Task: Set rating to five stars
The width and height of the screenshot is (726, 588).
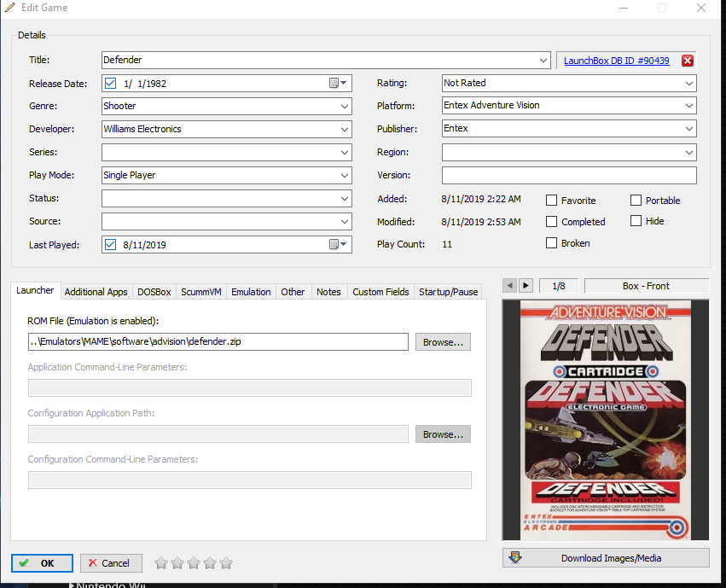Action: [x=226, y=563]
